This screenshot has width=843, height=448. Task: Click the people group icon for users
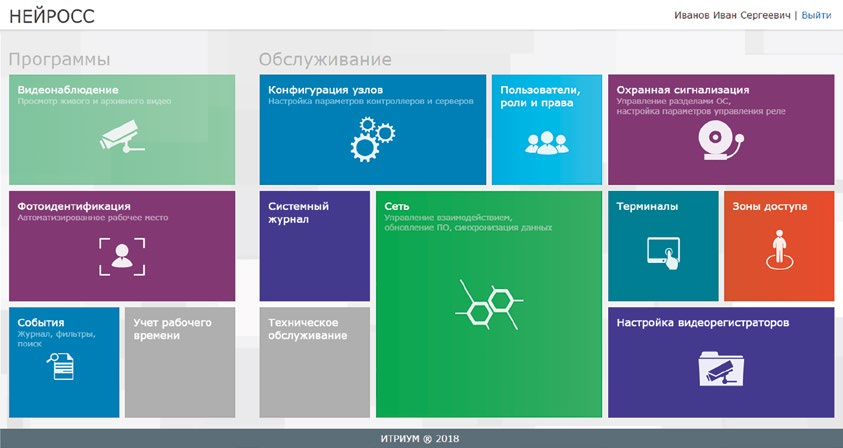click(547, 143)
